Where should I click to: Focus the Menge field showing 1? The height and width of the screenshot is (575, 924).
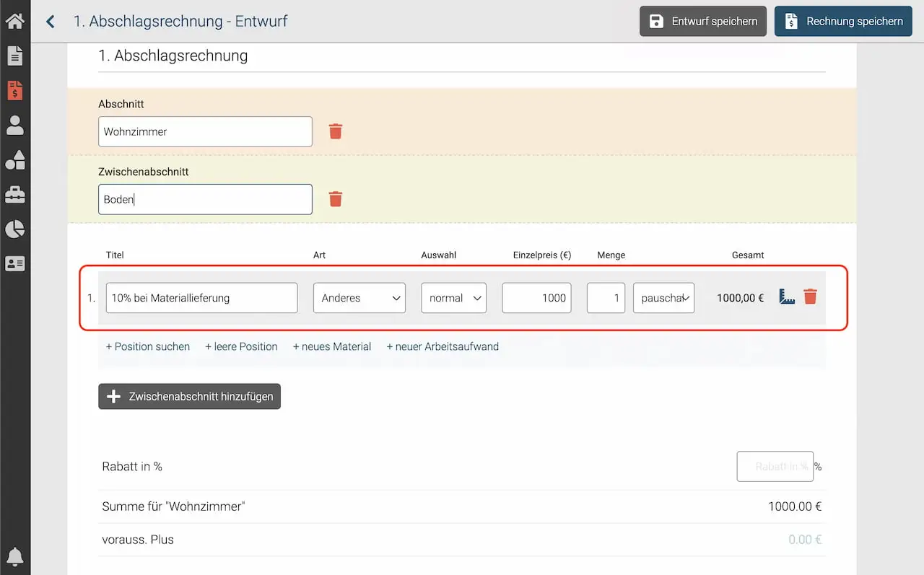coord(606,298)
